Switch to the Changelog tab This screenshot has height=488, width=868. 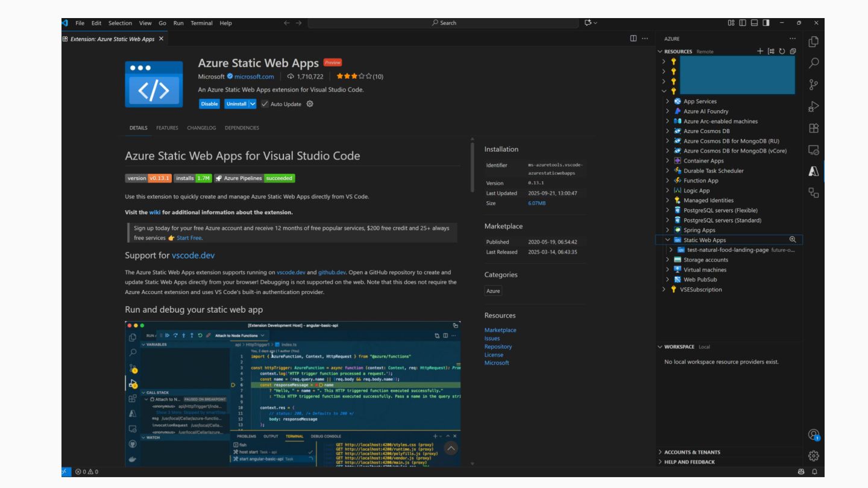click(201, 128)
